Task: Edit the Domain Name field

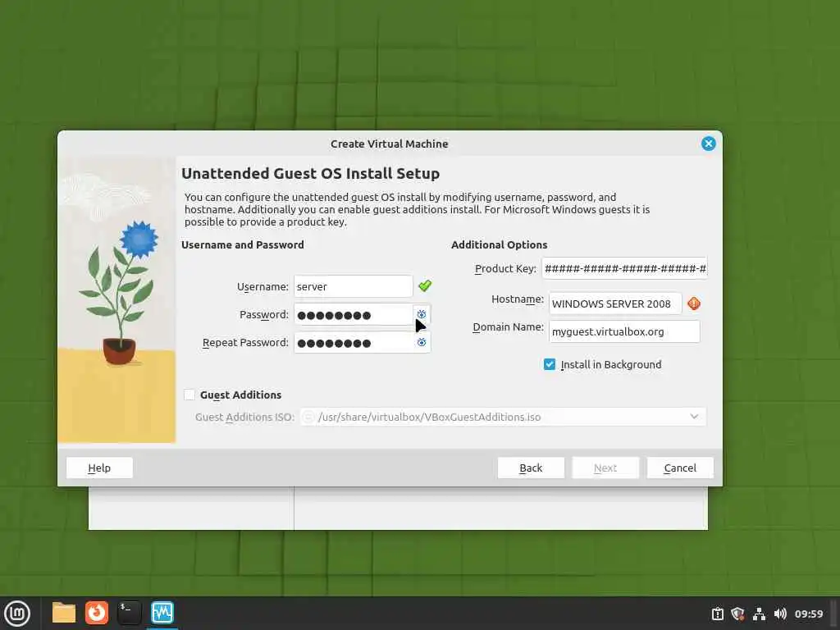Action: [x=624, y=331]
